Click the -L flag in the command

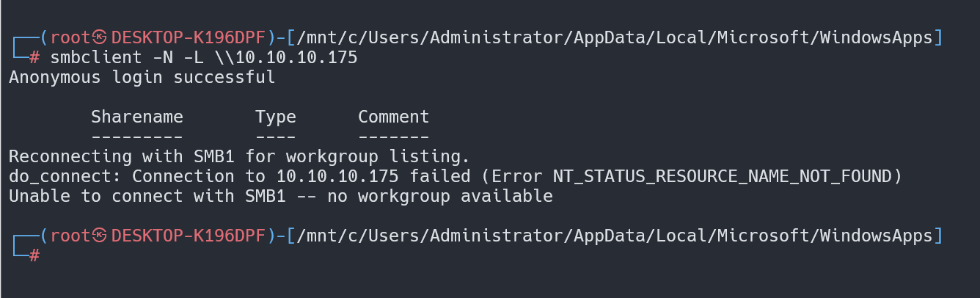[194, 57]
